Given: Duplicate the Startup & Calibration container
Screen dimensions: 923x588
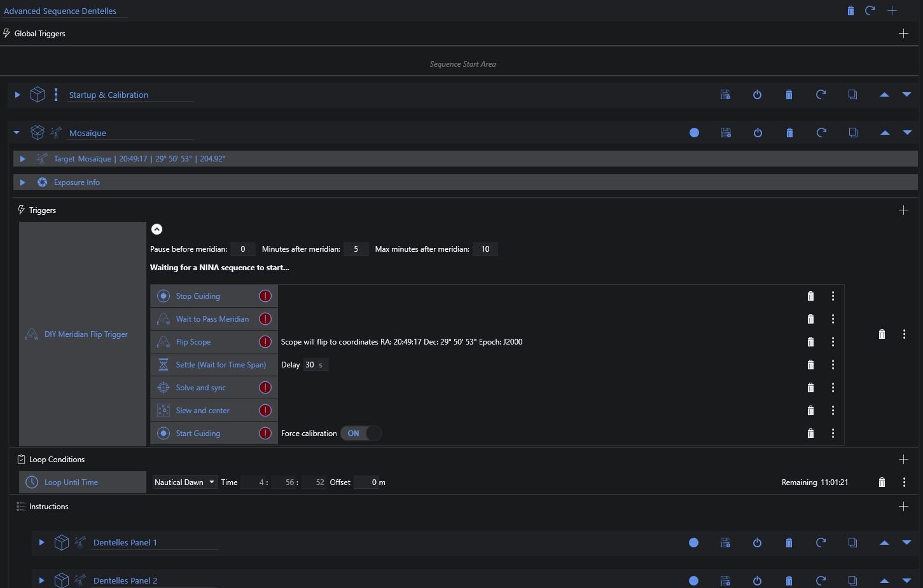Looking at the screenshot, I should (852, 95).
